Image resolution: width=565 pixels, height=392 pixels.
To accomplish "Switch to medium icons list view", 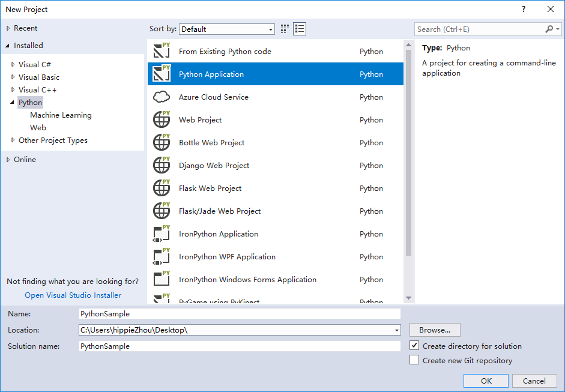I will click(300, 29).
